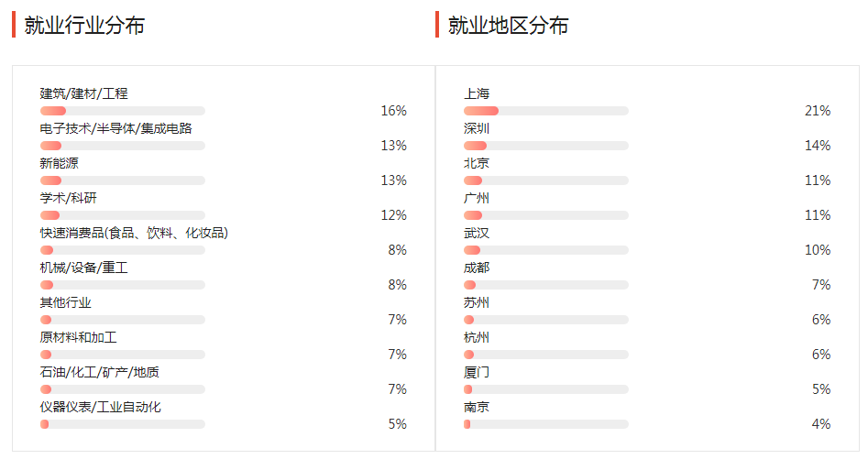Select the 南京 region bar
The width and height of the screenshot is (868, 459).
[x=545, y=425]
